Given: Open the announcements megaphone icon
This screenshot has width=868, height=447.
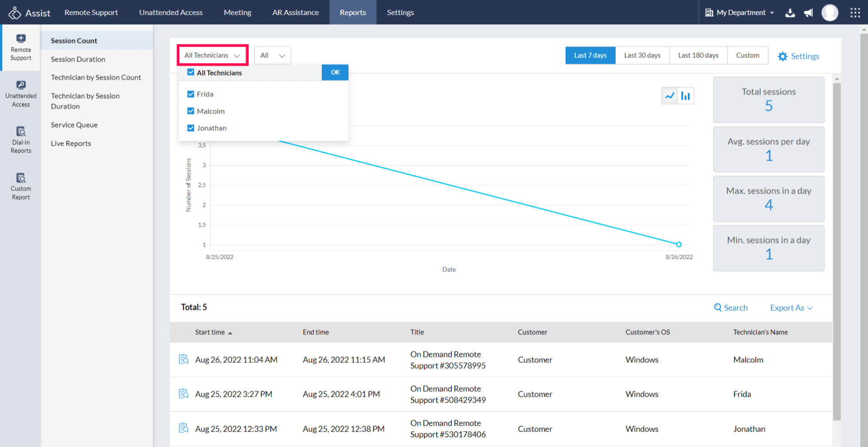Looking at the screenshot, I should click(809, 13).
